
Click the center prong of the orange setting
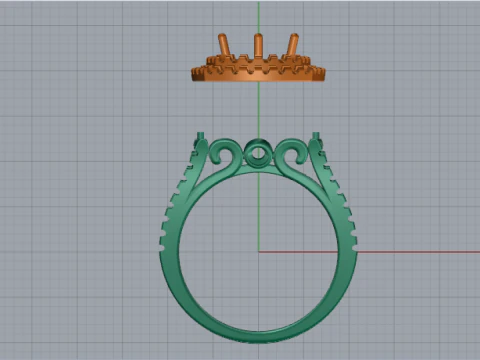click(x=258, y=46)
